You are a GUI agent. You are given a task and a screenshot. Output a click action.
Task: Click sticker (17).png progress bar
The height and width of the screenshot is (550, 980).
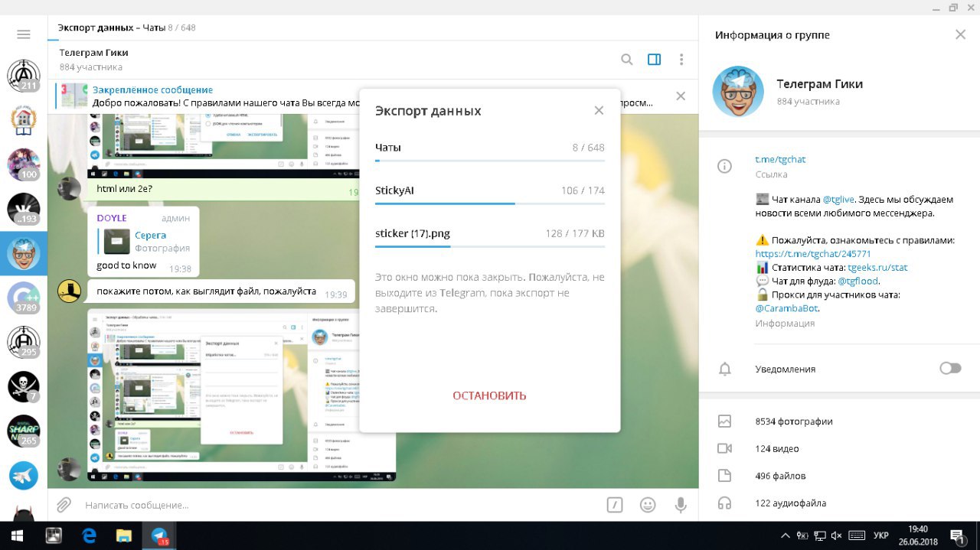(x=490, y=246)
